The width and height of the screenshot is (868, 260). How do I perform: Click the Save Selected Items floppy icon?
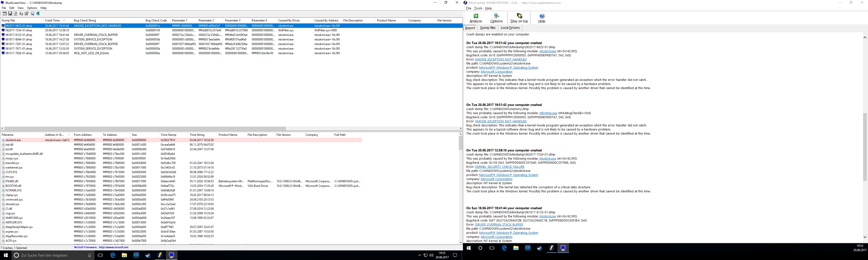10,14
